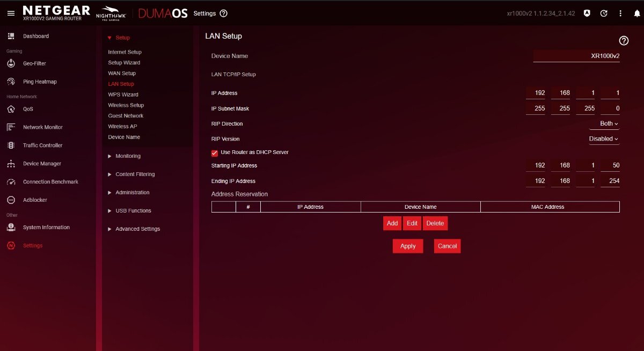Image resolution: width=644 pixels, height=351 pixels.
Task: Click the Geo-Filter sidebar icon
Action: tap(11, 63)
